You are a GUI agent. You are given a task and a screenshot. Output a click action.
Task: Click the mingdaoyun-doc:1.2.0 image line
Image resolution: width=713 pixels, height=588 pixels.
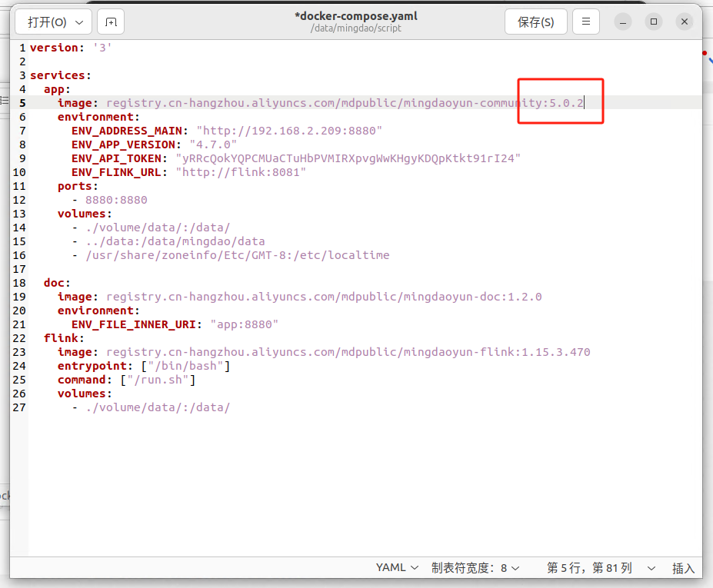pos(300,297)
